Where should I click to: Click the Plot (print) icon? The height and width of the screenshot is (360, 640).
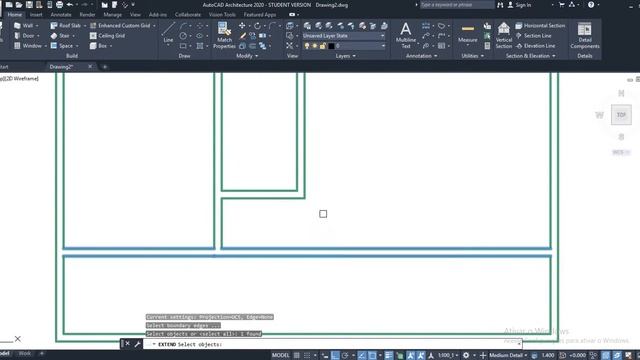point(60,4)
